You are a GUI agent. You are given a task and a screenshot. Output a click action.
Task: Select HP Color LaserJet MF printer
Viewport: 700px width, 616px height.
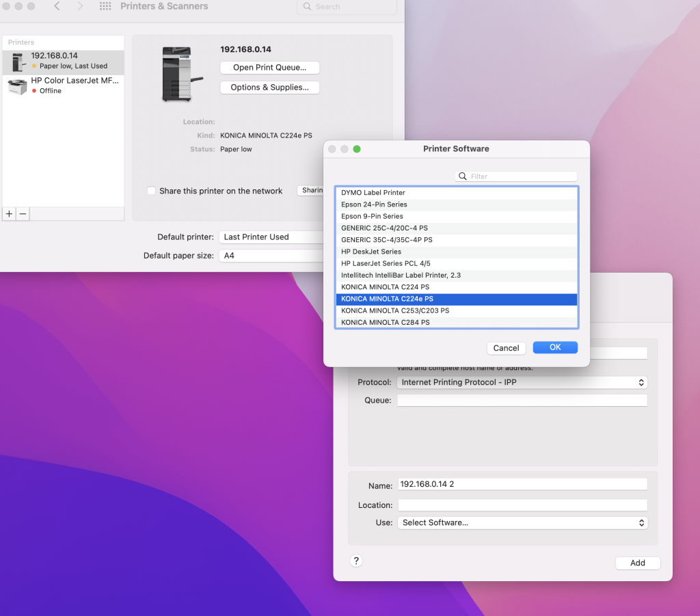(x=64, y=85)
